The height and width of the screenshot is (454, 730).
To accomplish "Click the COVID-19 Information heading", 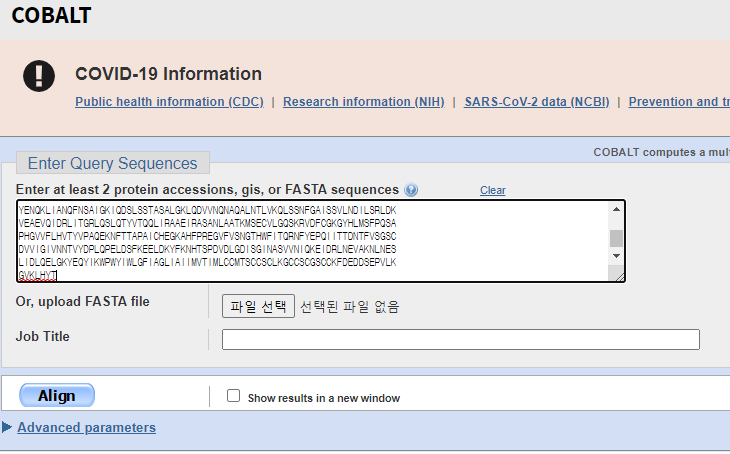I will (x=169, y=74).
